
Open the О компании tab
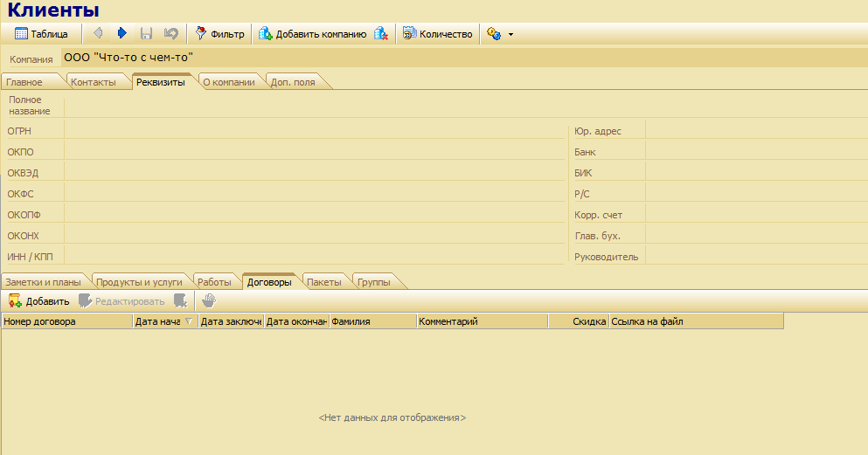(x=229, y=82)
